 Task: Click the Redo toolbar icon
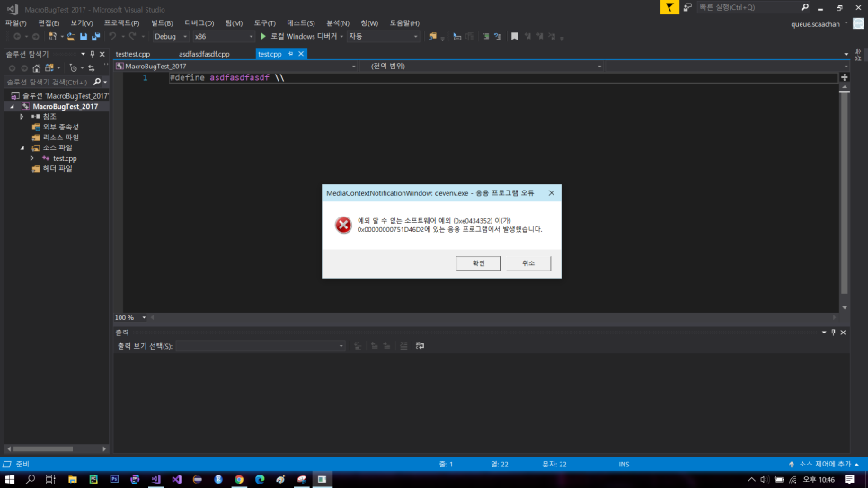click(x=132, y=37)
